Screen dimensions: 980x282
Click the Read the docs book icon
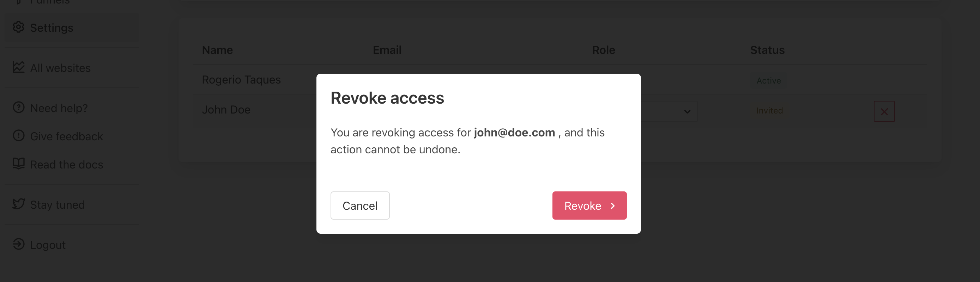18,164
